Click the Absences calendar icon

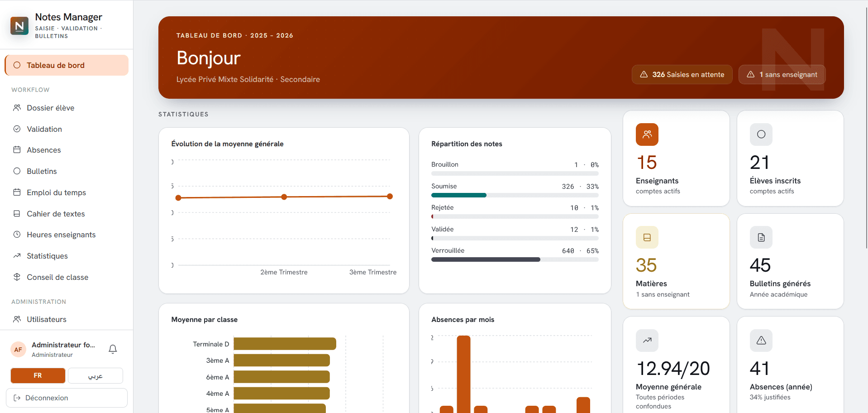pos(17,150)
